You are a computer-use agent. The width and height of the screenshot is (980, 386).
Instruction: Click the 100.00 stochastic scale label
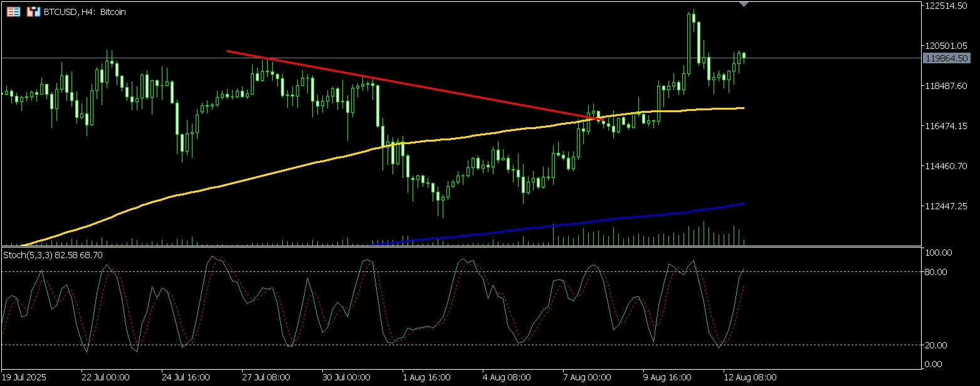939,253
